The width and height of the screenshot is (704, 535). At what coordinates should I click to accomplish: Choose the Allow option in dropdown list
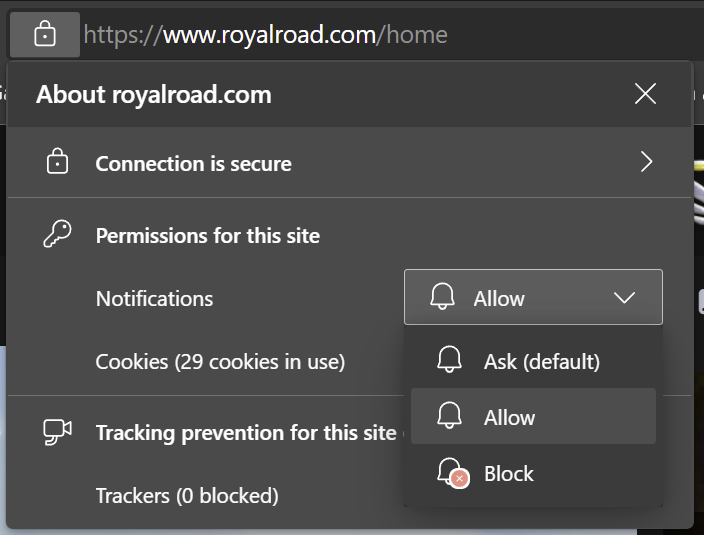(533, 417)
